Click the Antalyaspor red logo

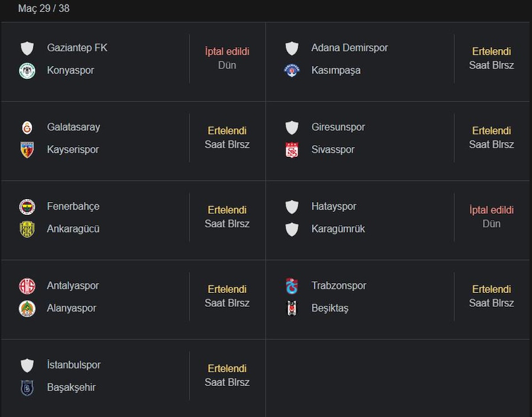27,286
